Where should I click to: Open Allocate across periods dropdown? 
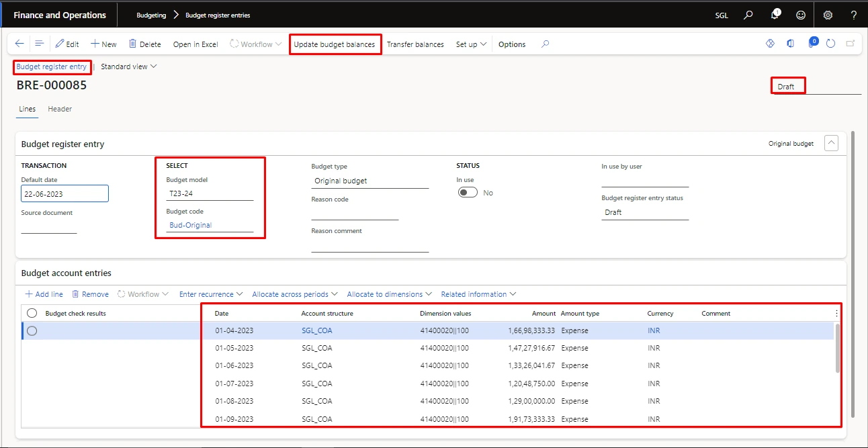coord(294,294)
